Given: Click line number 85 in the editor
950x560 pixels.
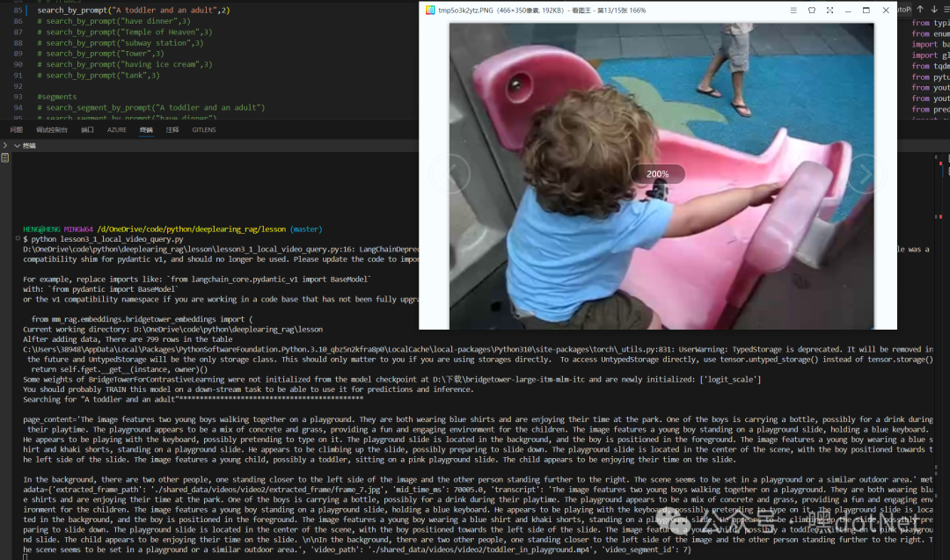Looking at the screenshot, I should (x=18, y=11).
